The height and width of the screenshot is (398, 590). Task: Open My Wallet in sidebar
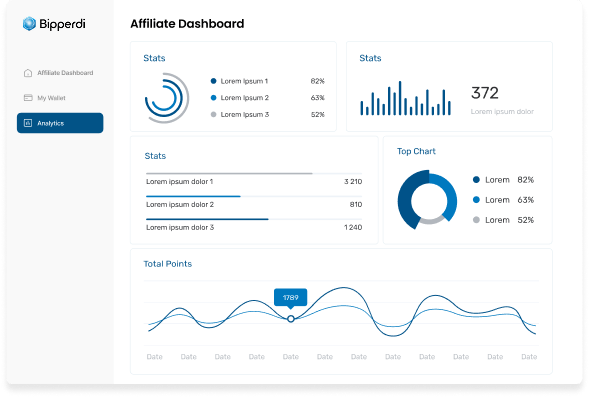[x=60, y=98]
